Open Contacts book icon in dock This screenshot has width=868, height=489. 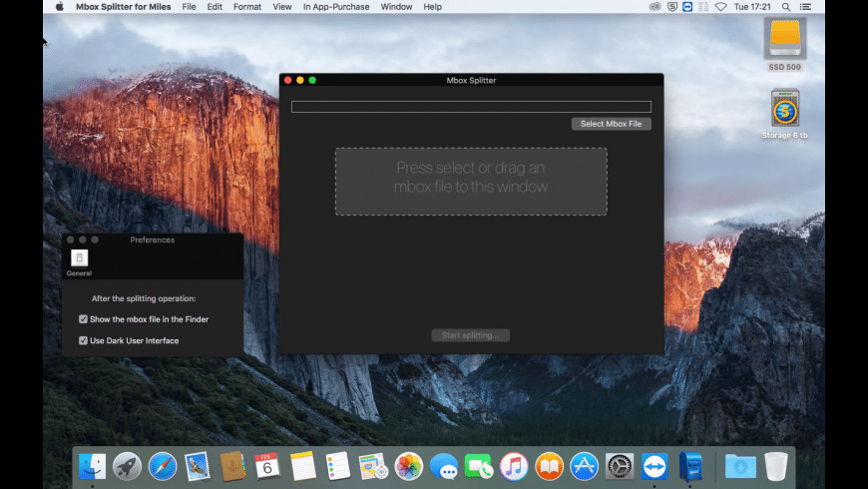(x=232, y=466)
